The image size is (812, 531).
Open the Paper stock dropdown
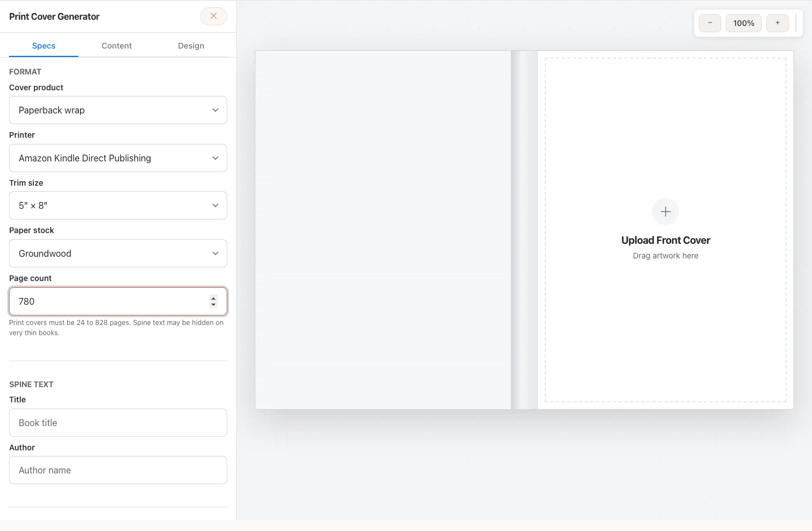click(118, 253)
